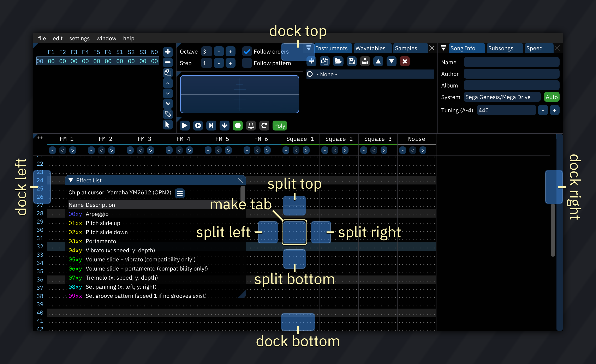Click the Author input field in Song Info
596x364 pixels.
511,74
